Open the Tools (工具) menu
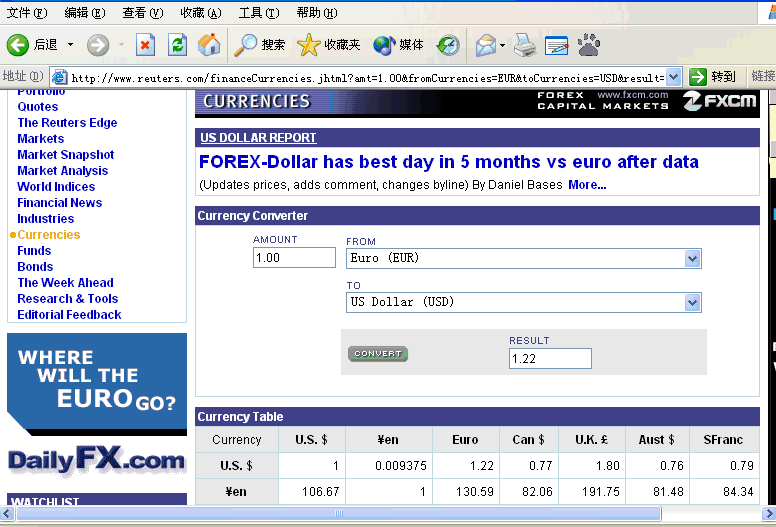The height and width of the screenshot is (527, 776). [259, 13]
